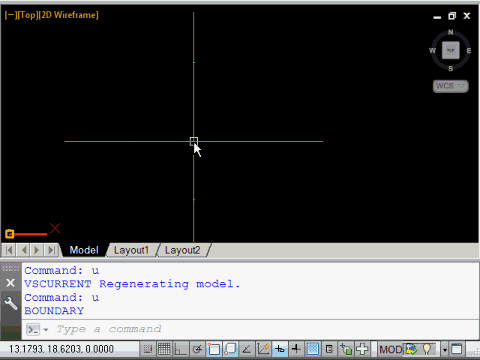Toggle Polar Tracking in status bar
This screenshot has width=480, height=360.
click(197, 349)
